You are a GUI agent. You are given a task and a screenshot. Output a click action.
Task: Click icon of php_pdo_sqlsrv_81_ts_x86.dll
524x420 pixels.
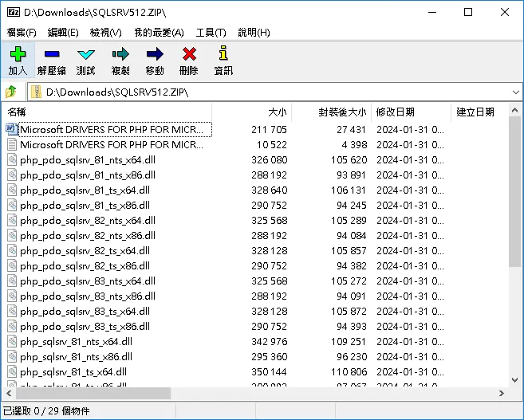(12, 205)
